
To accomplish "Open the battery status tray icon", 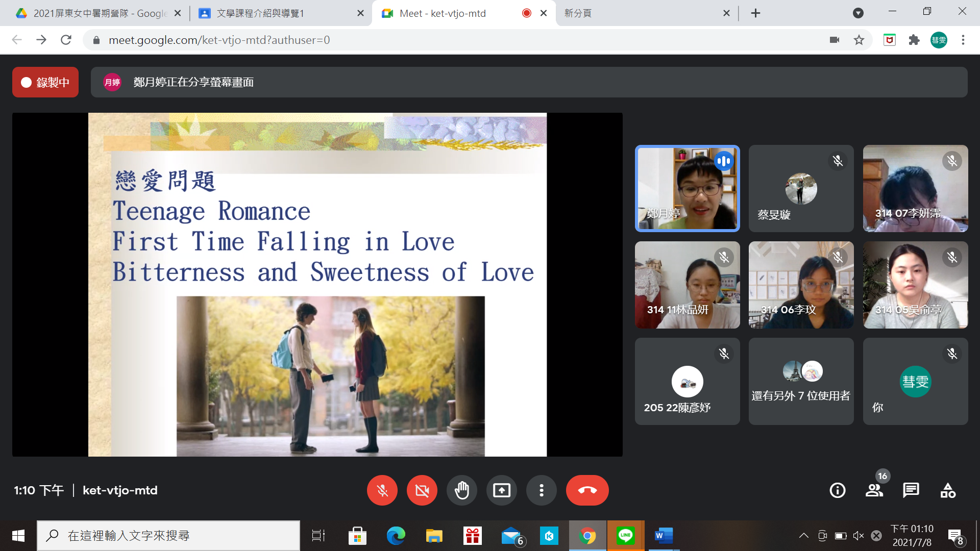I will (x=840, y=536).
